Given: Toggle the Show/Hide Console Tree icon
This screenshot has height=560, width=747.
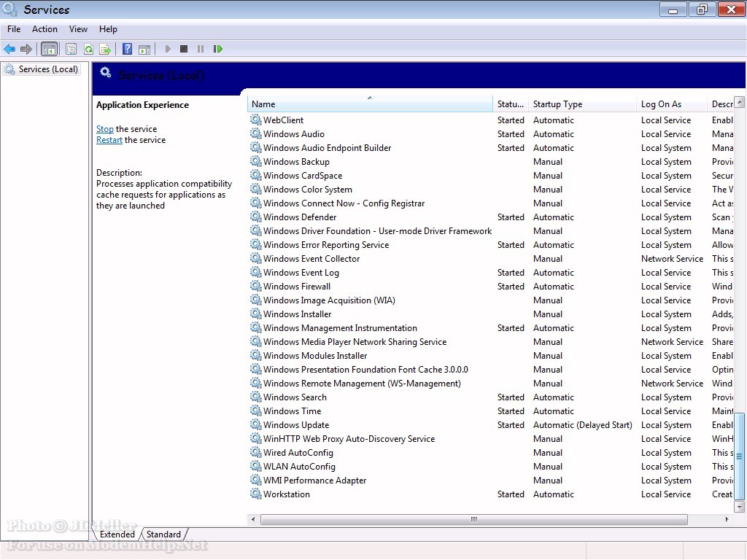Looking at the screenshot, I should (49, 49).
